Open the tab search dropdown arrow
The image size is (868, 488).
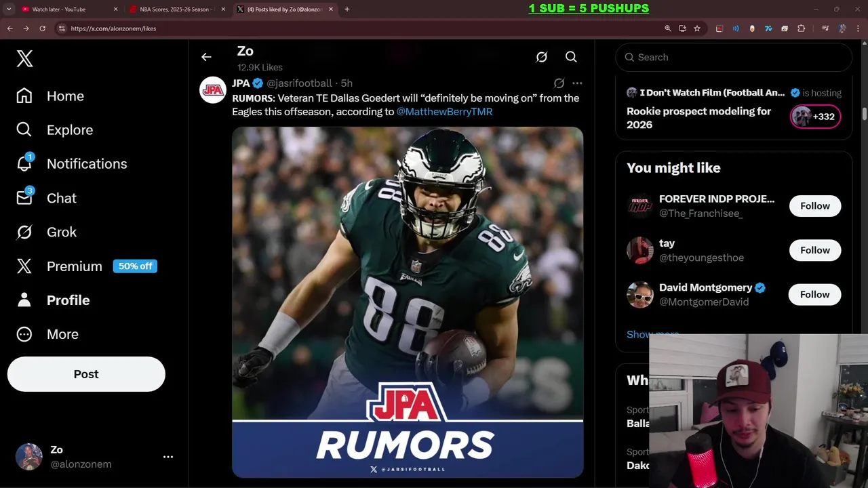tap(9, 9)
